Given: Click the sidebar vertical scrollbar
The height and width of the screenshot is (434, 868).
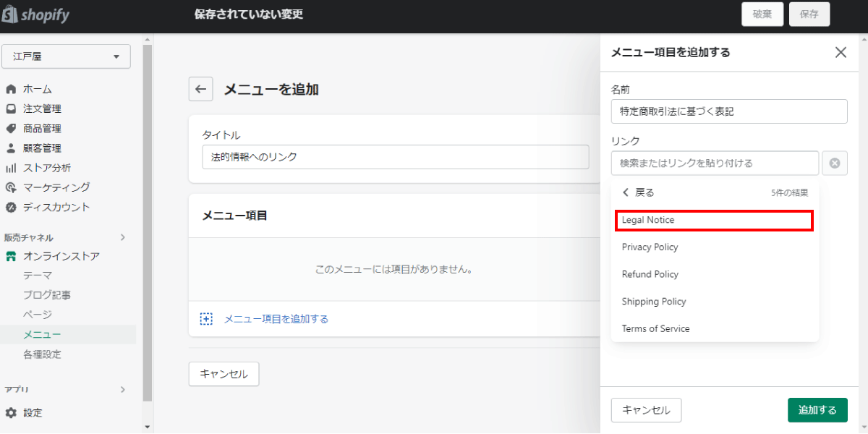Looking at the screenshot, I should [x=148, y=221].
